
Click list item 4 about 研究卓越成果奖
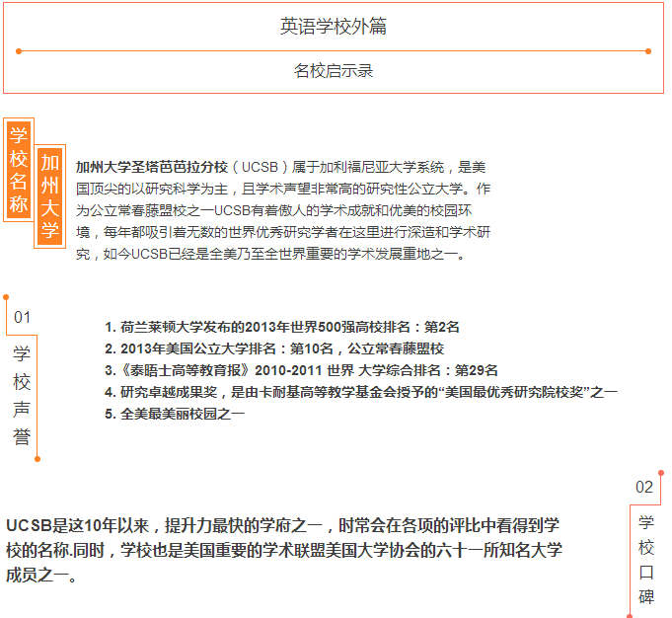point(361,392)
